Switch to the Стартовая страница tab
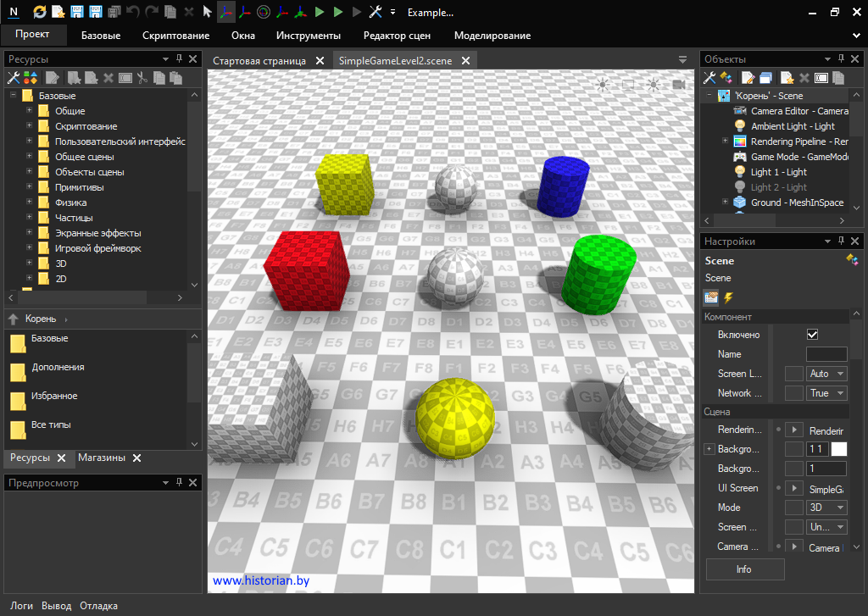868x616 pixels. pyautogui.click(x=259, y=61)
